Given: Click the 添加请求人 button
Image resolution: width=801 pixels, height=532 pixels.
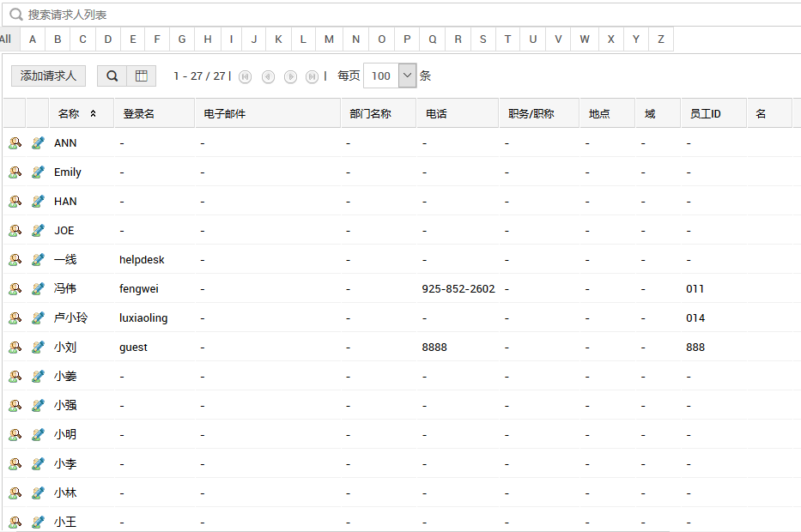Looking at the screenshot, I should point(49,76).
